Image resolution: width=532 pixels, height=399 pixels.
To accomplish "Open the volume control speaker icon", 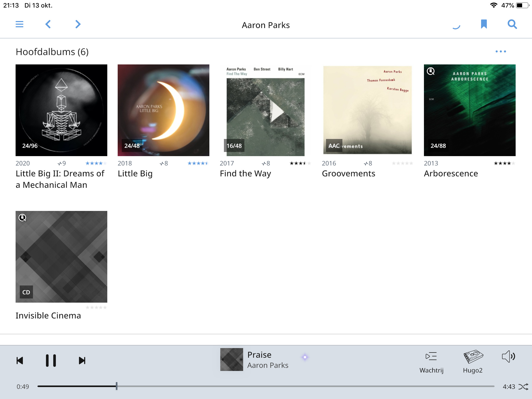I will tap(509, 357).
